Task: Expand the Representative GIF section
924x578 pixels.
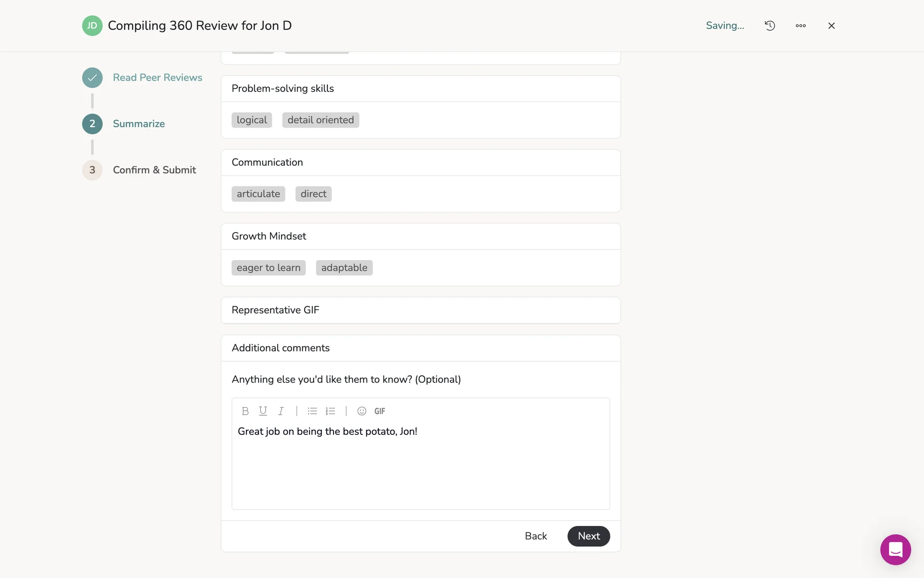Action: pyautogui.click(x=421, y=310)
